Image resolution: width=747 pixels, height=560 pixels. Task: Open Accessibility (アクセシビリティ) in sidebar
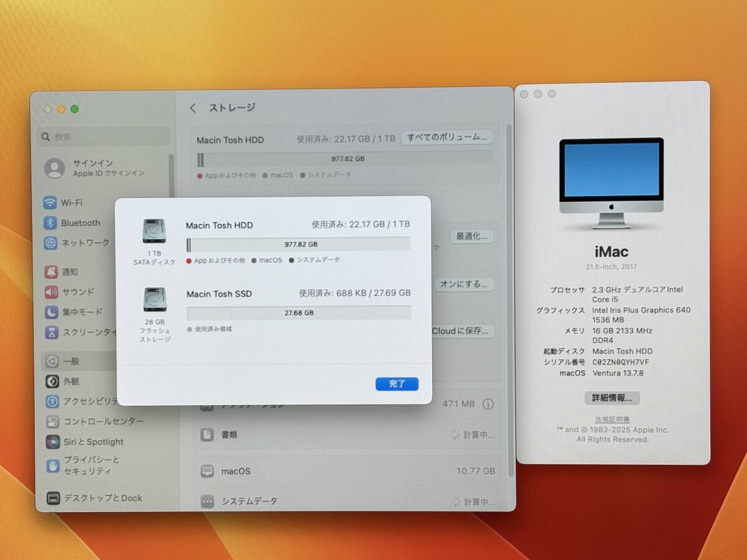coord(81,401)
